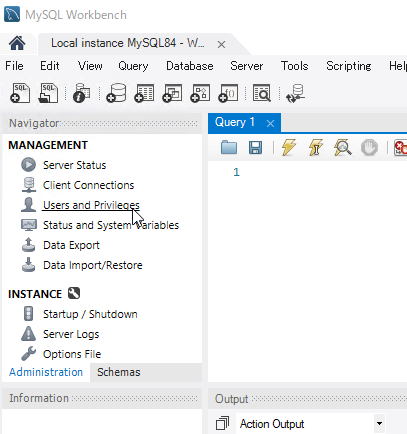Open a SQL script file icon
Image resolution: width=407 pixels, height=434 pixels.
48,93
